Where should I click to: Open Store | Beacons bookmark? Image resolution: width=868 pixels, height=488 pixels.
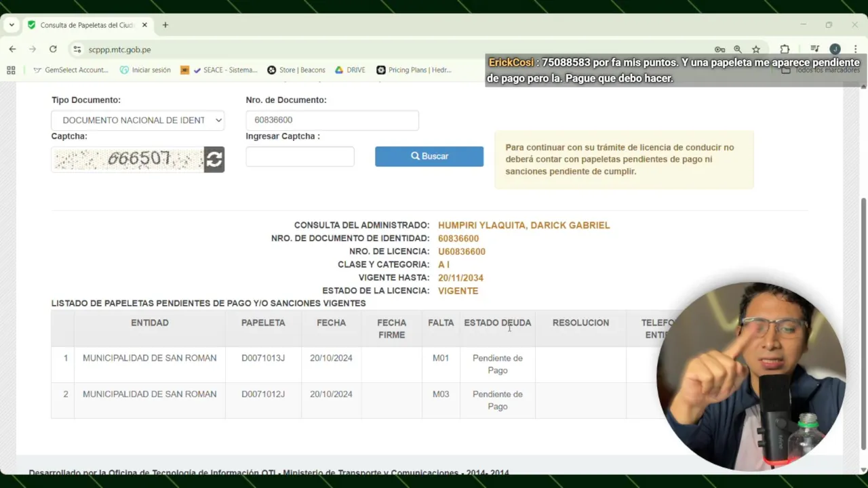296,70
